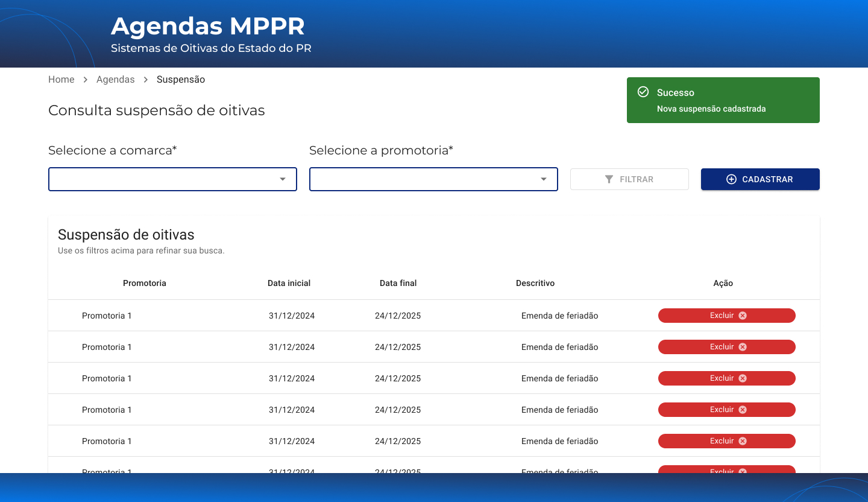Viewport: 868px width, 502px height.
Task: Click 'Sistemas de Oitivas do Estado do PR' subtitle
Action: [211, 48]
